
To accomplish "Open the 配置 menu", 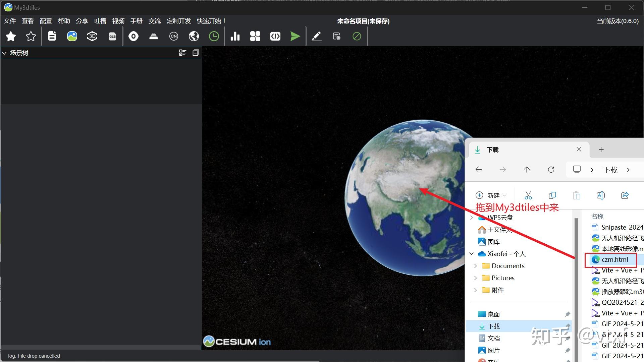I will [46, 21].
